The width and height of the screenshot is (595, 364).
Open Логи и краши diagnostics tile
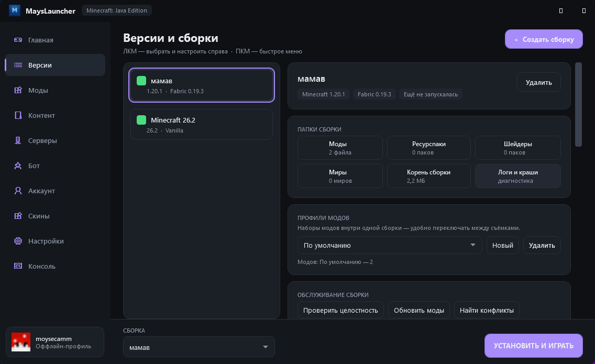pos(518,176)
